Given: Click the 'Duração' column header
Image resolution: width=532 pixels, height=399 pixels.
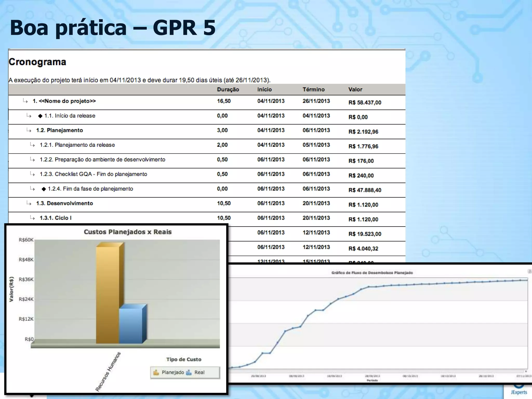Looking at the screenshot, I should (228, 89).
